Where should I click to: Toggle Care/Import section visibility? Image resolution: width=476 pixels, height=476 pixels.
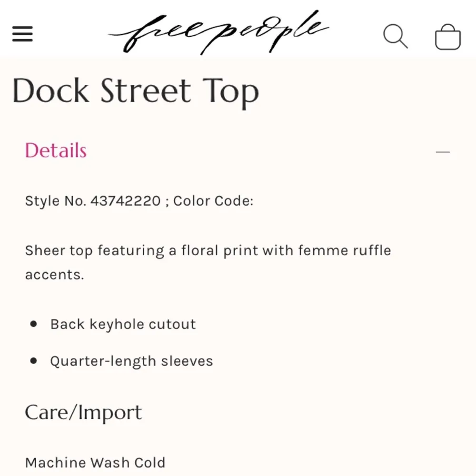click(83, 412)
